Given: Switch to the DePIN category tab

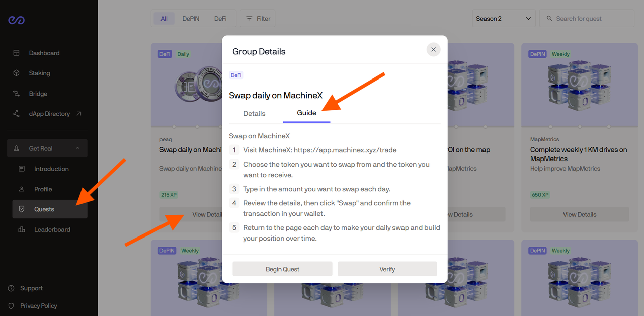Looking at the screenshot, I should [191, 19].
